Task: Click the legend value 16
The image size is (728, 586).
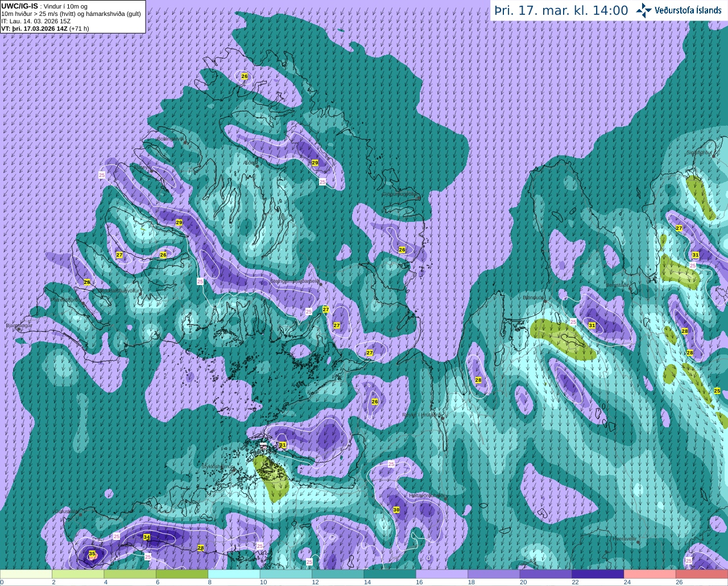Action: (x=419, y=583)
